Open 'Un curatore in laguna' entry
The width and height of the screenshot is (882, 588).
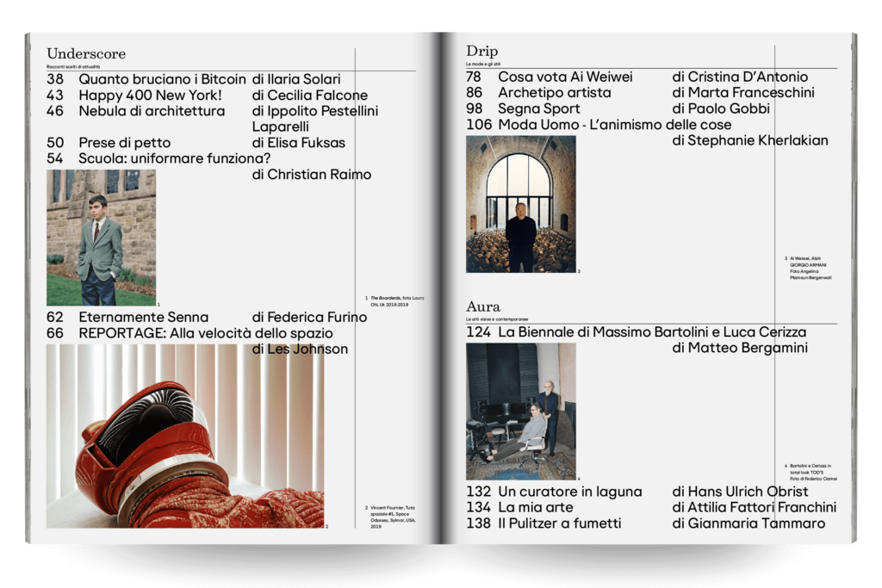[570, 492]
